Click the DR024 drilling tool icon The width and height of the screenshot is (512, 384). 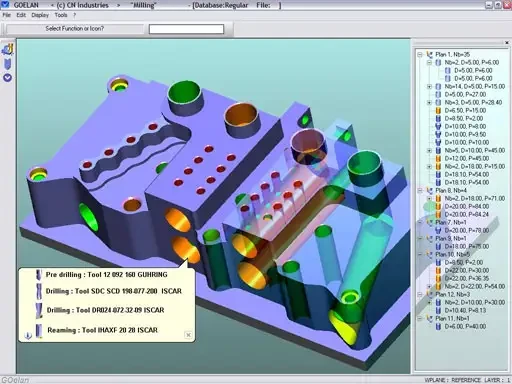pos(39,310)
